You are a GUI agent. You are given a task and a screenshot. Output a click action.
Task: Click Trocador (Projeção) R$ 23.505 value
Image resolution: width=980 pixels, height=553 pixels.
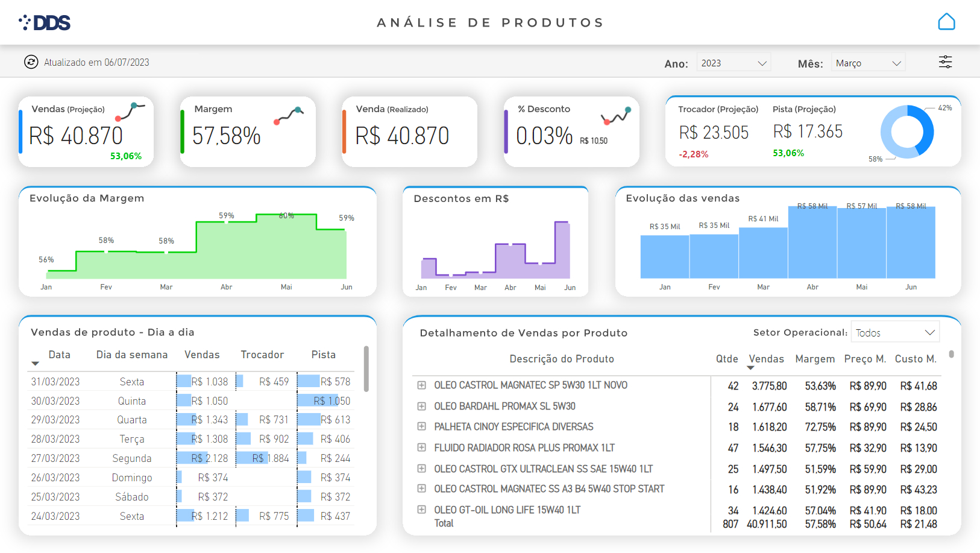[x=714, y=133]
